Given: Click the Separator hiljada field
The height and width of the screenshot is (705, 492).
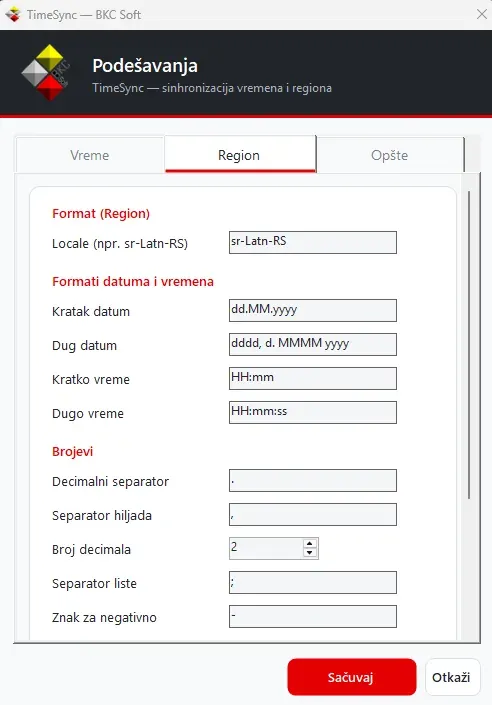Looking at the screenshot, I should point(313,514).
